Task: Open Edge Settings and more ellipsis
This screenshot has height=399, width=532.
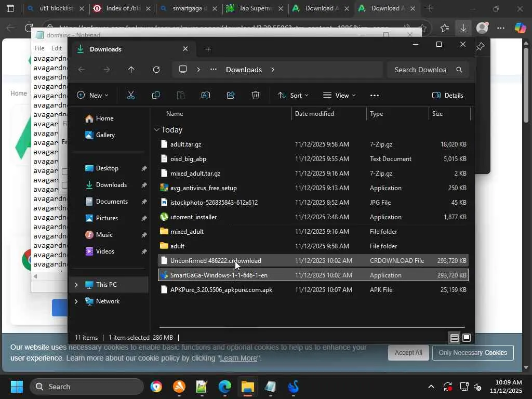Action: pos(501,28)
